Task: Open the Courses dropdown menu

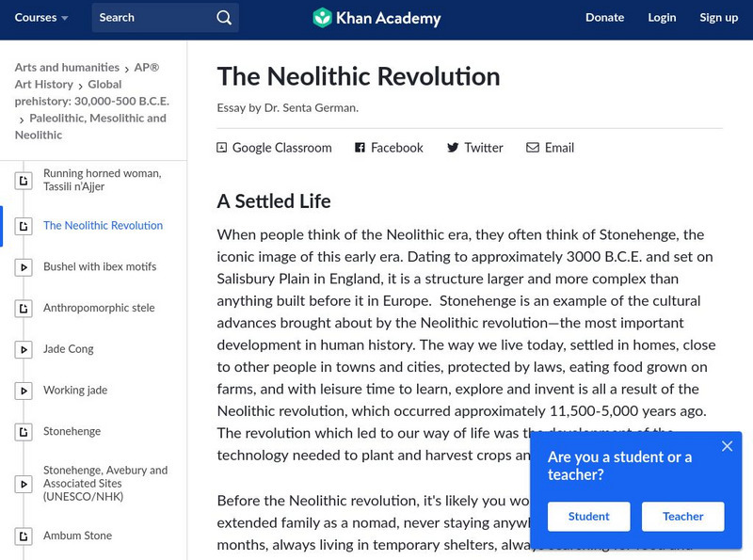Action: click(41, 18)
